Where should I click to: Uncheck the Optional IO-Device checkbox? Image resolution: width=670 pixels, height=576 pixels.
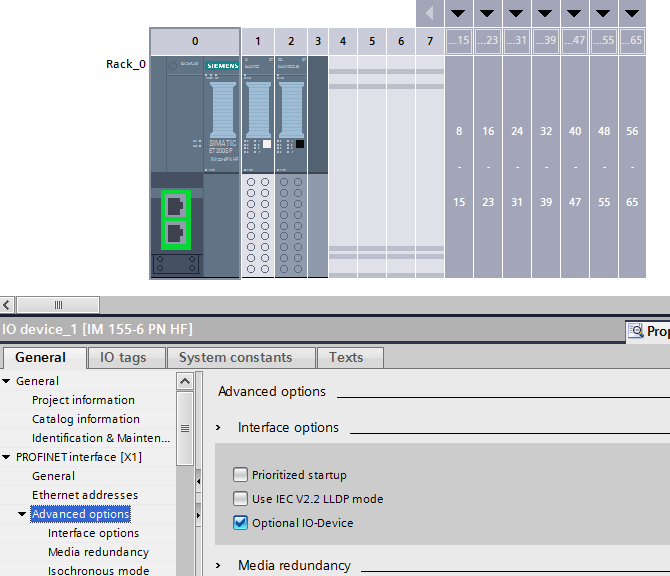point(240,523)
